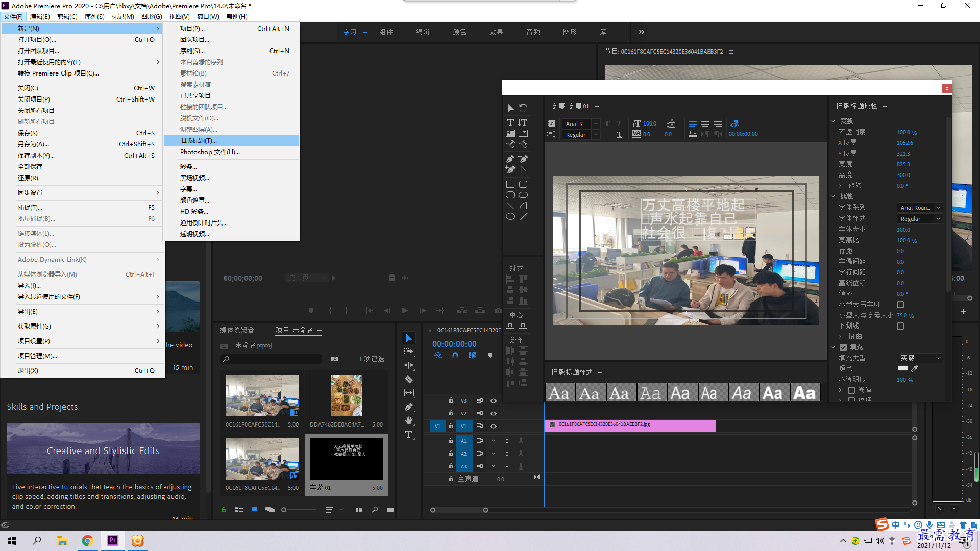Lock the V1 video track

pyautogui.click(x=451, y=426)
